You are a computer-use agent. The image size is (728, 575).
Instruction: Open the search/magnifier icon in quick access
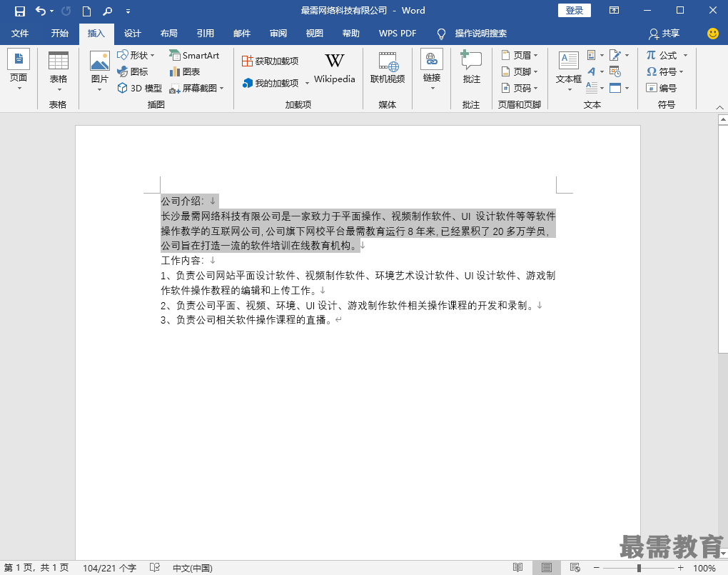107,11
